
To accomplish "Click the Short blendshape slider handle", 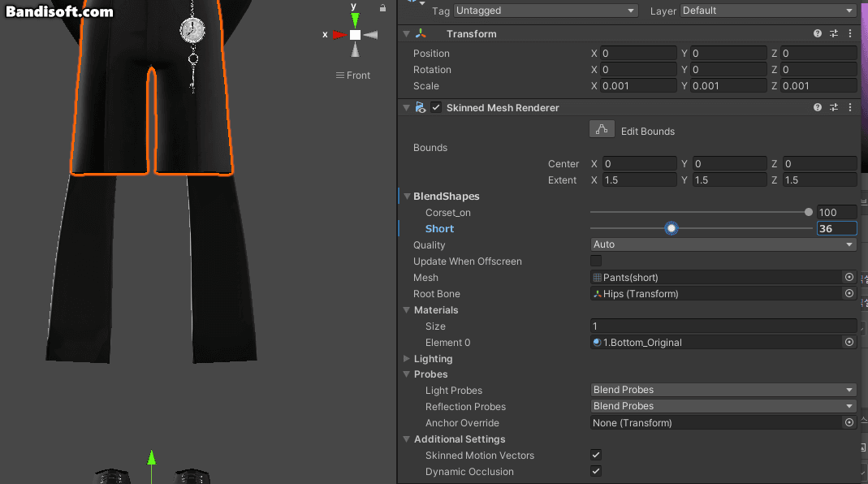I will tap(672, 228).
